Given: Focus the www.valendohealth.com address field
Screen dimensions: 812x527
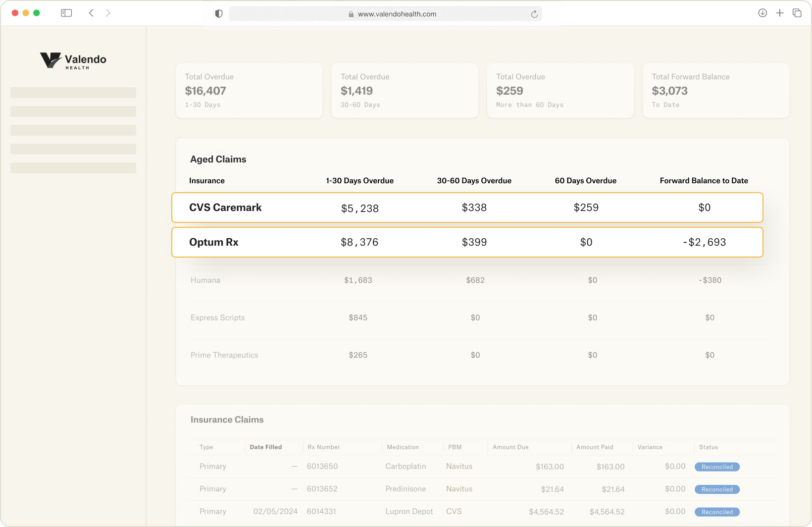Looking at the screenshot, I should pyautogui.click(x=385, y=14).
